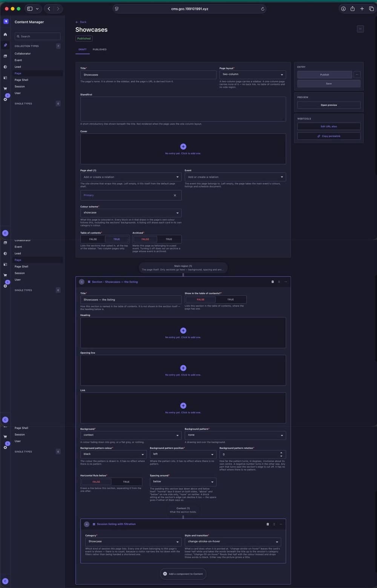Open the Spacing around dropdown
377x588 pixels.
point(183,482)
